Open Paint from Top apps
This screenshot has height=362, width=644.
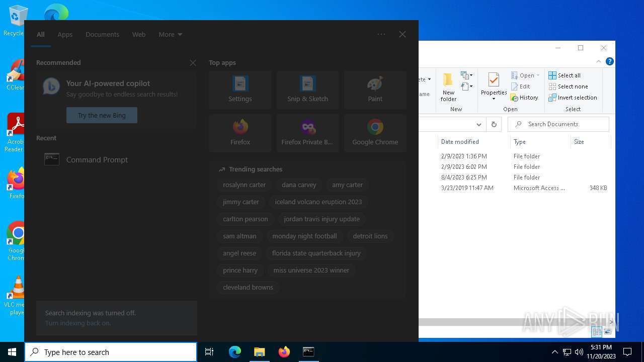pos(375,90)
